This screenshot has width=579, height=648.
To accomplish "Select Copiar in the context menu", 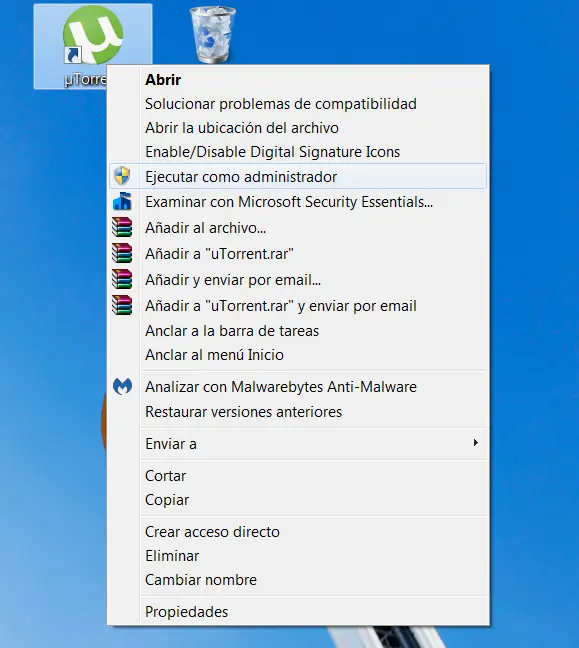I will (x=298, y=500).
